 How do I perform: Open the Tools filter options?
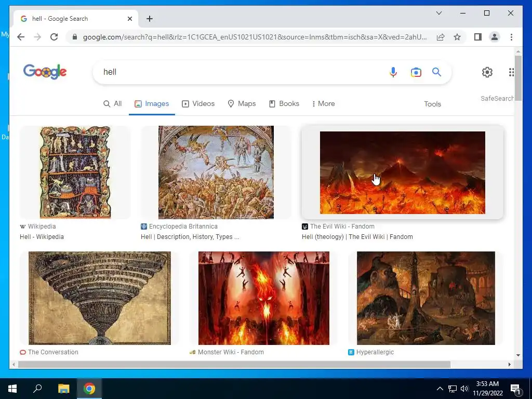tap(432, 104)
